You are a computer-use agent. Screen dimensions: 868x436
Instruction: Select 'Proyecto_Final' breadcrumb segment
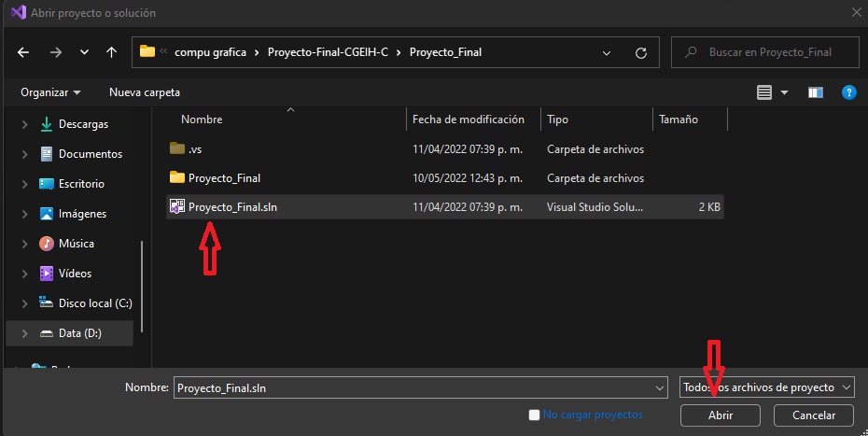(445, 52)
